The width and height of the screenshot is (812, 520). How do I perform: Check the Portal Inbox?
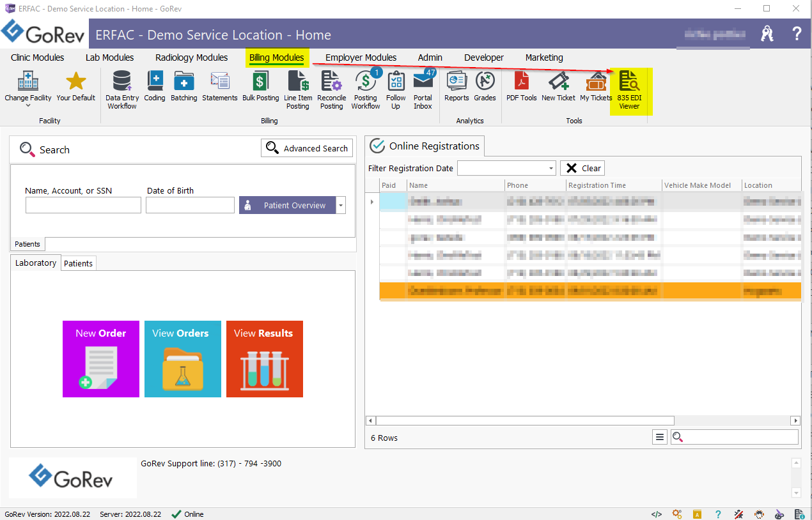point(423,90)
